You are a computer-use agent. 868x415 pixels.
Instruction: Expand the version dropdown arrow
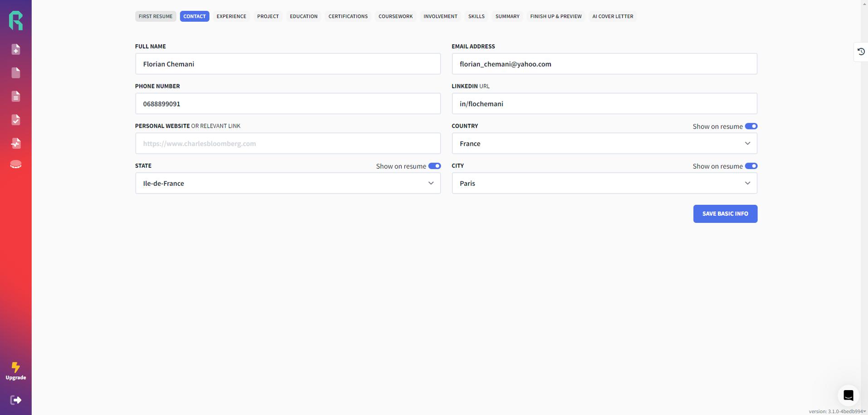[x=864, y=412]
